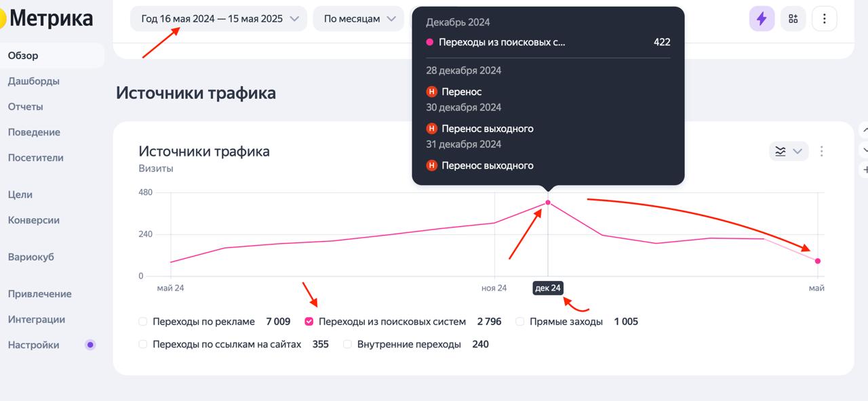This screenshot has width=868, height=401.
Task: Select the pink data point for декабрь 2024
Action: 547,201
